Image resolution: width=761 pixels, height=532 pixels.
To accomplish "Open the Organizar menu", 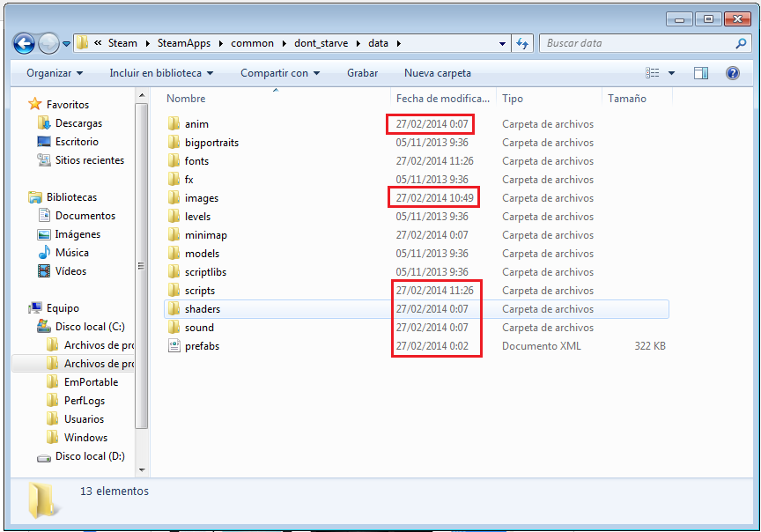I will click(55, 73).
